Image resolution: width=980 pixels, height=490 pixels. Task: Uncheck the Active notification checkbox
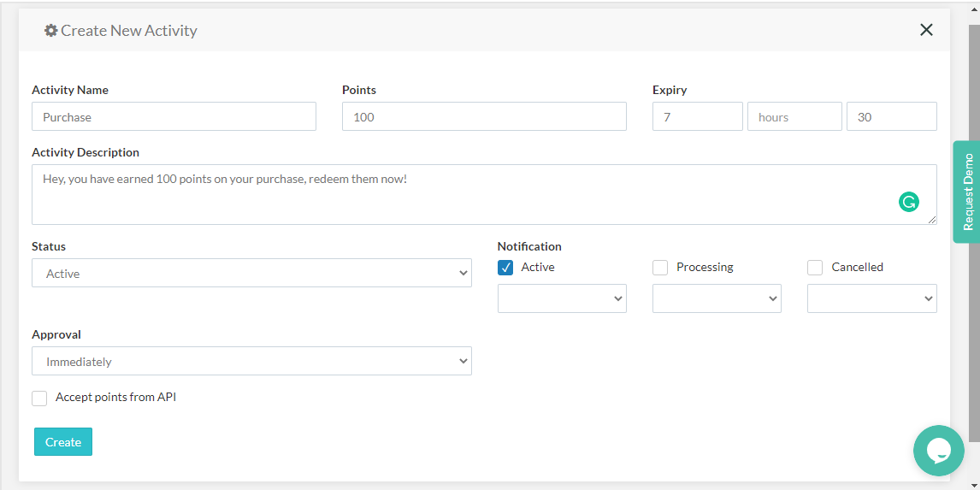(505, 268)
